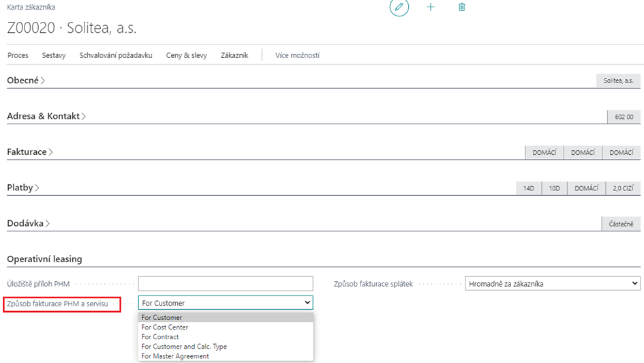
Task: Expand the Platby section
Action: pyautogui.click(x=23, y=187)
